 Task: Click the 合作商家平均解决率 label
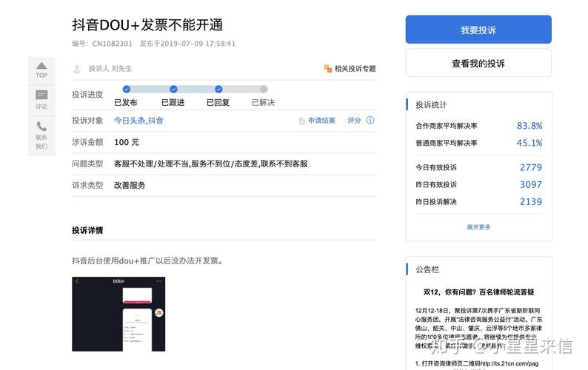coord(447,126)
